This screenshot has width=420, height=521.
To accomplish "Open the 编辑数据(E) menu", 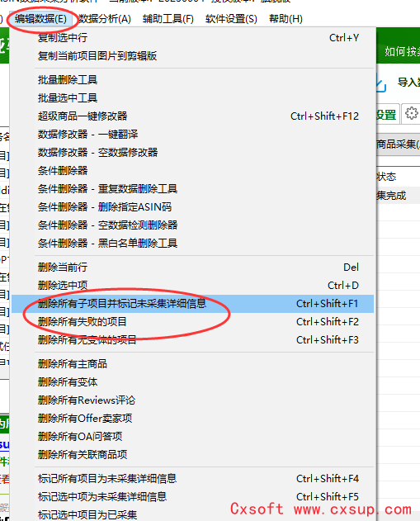I will (x=40, y=19).
